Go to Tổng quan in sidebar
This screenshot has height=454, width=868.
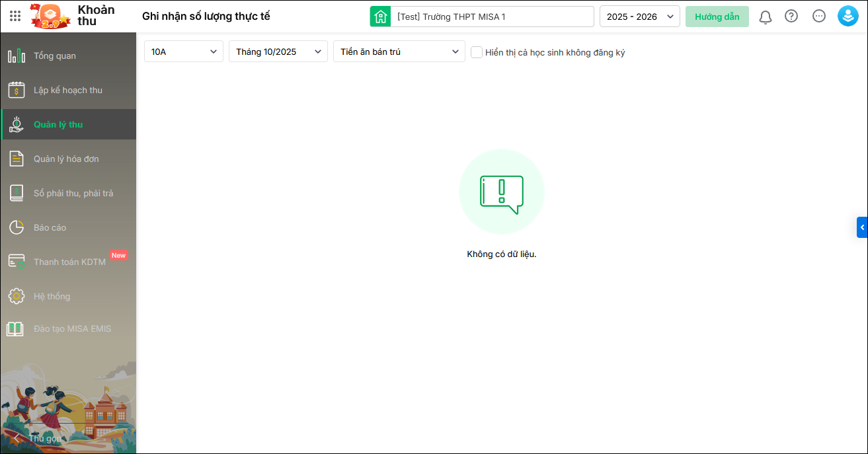55,56
